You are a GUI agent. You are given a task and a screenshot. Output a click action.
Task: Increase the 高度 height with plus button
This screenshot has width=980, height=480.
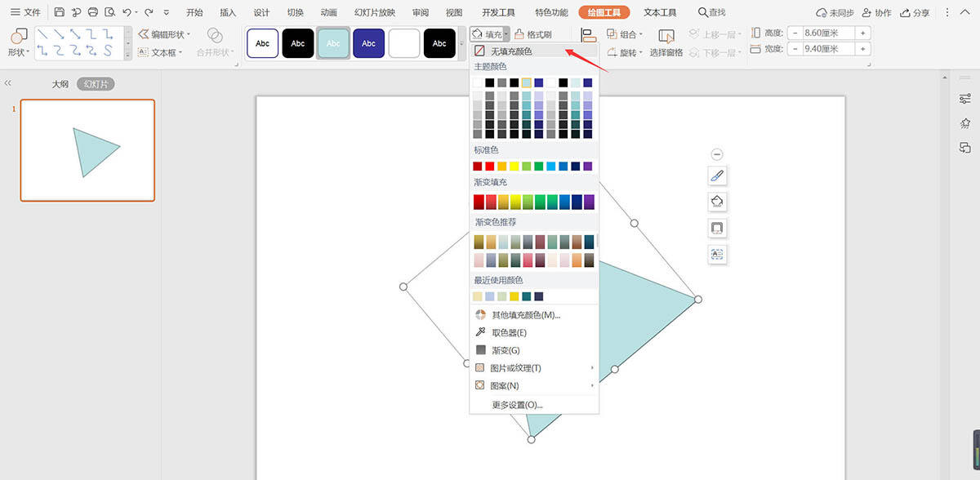click(x=863, y=33)
